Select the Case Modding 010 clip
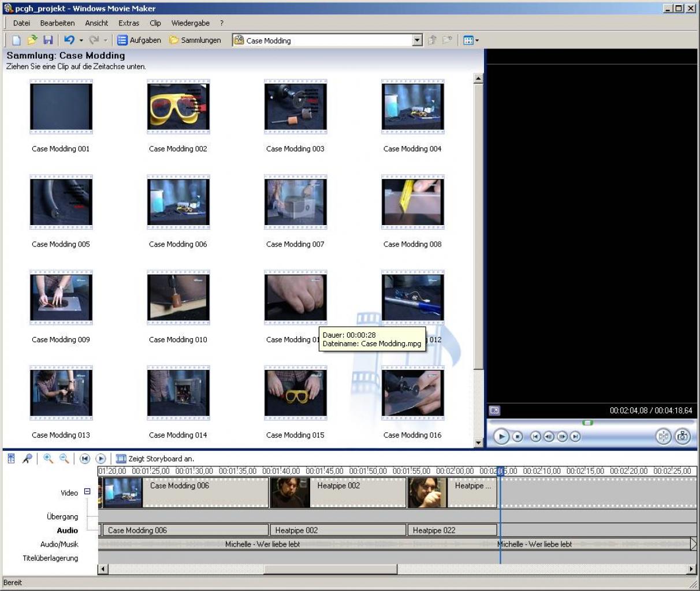700x591 pixels. point(178,297)
